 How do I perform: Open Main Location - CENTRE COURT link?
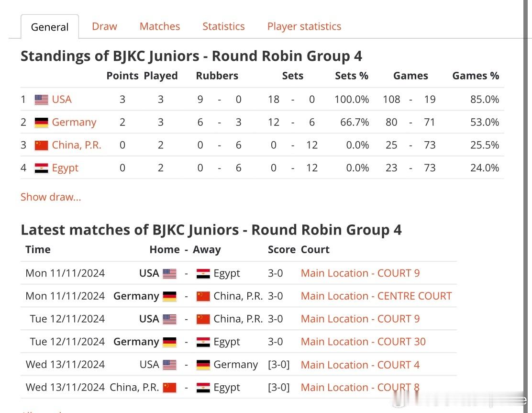[376, 296]
